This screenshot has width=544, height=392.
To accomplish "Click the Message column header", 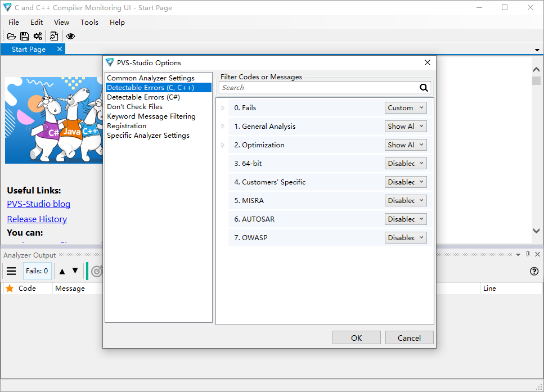I will pos(70,289).
